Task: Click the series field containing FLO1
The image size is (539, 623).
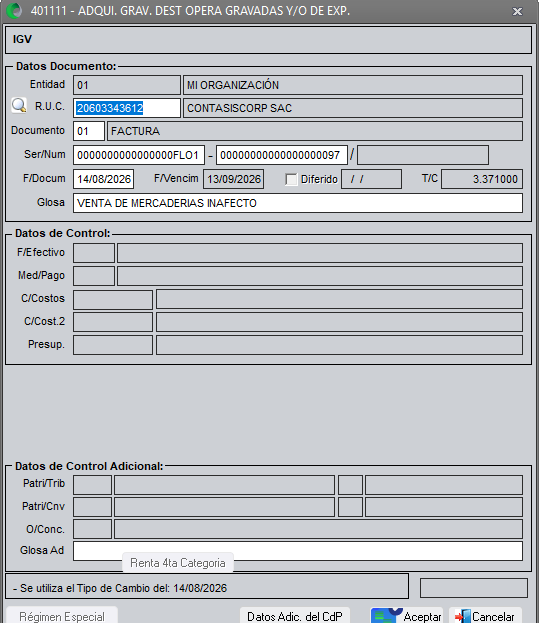Action: tap(139, 155)
